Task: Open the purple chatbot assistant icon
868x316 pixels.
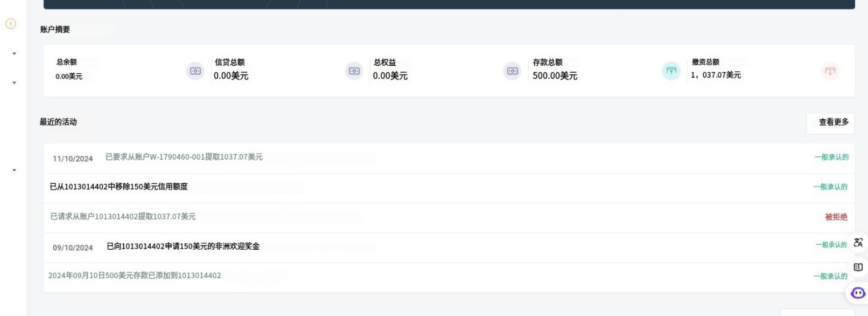Action: (858, 293)
